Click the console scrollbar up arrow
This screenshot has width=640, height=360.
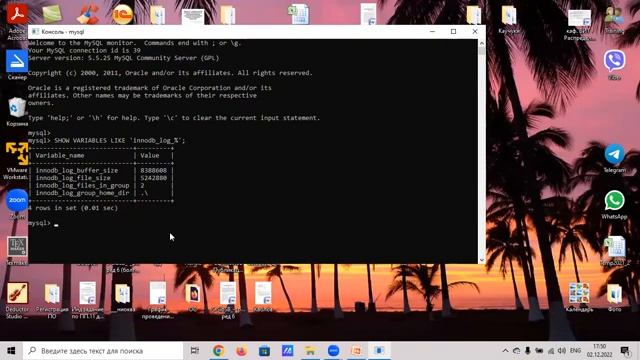coord(482,43)
